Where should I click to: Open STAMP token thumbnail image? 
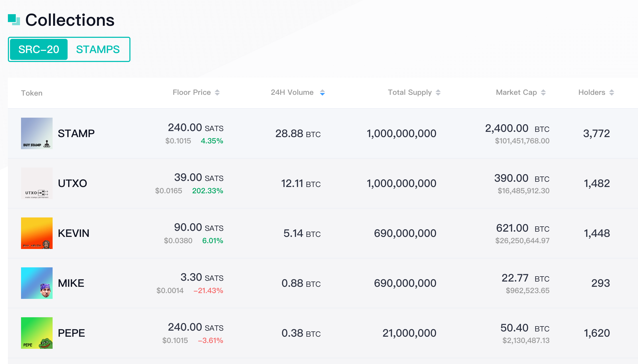point(37,133)
